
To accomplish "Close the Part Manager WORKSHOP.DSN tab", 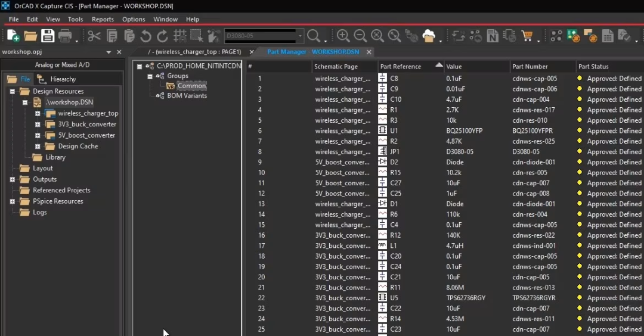I will tap(369, 52).
